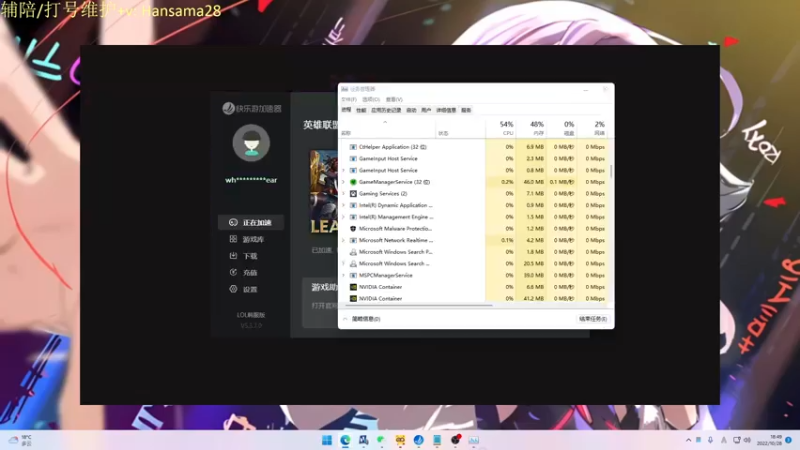The width and height of the screenshot is (800, 450).
Task: Open the Task Manager taskbar icon
Action: [473, 440]
